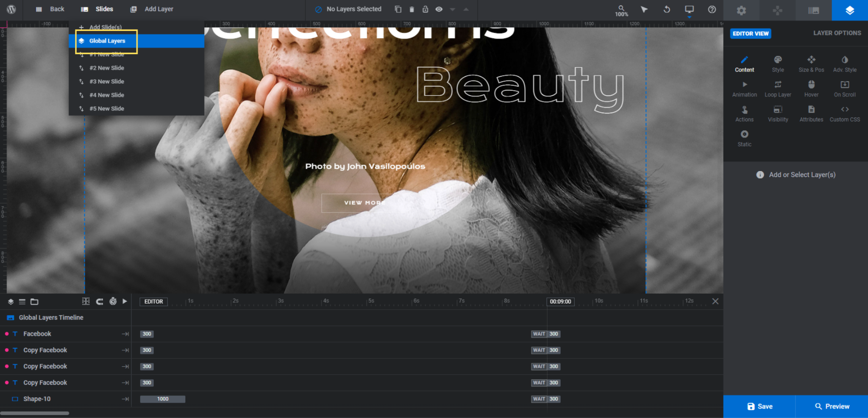Select the Shape-10 layer row
Viewport: 868px width, 418px height.
66,399
